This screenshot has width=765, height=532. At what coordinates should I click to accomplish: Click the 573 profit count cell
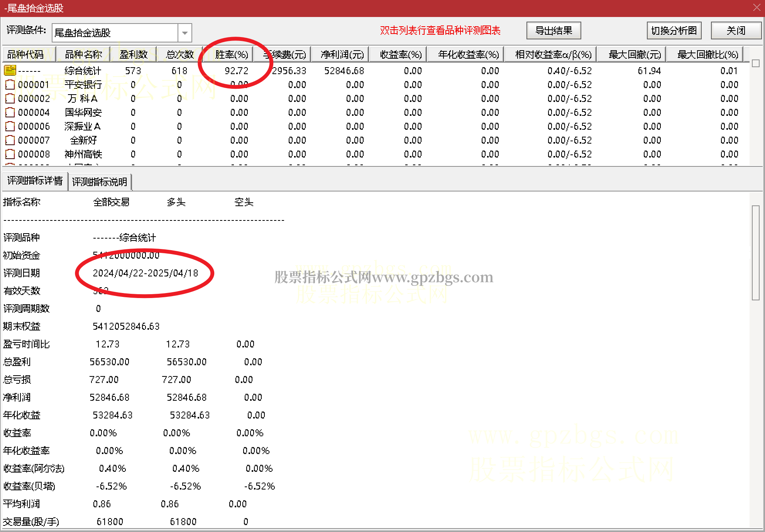[133, 71]
